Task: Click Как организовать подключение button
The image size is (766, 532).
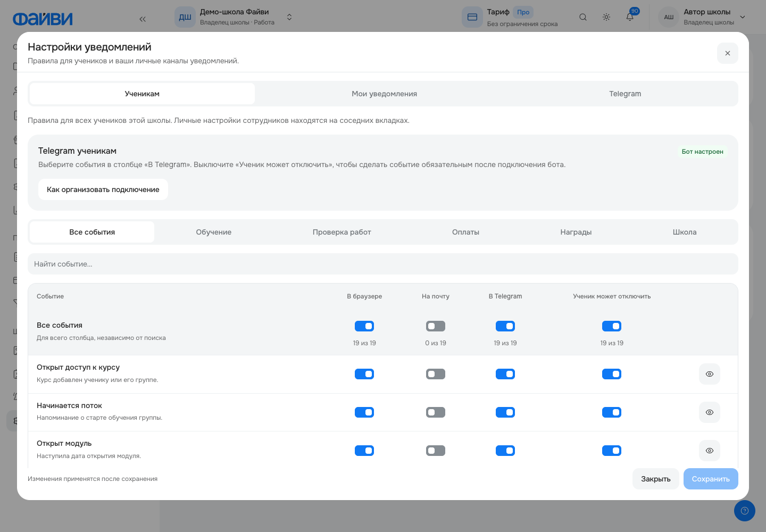Action: pyautogui.click(x=103, y=189)
